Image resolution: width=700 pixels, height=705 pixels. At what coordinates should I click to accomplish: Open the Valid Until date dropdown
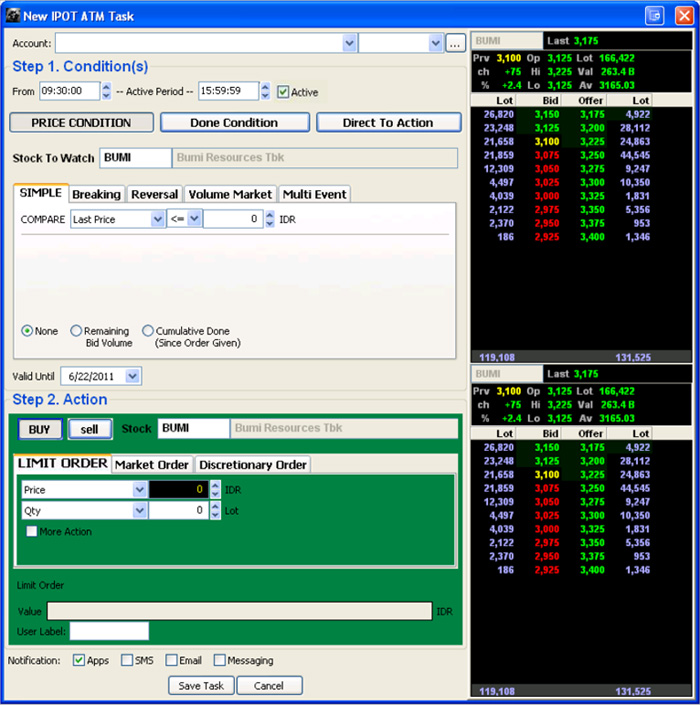(x=133, y=376)
